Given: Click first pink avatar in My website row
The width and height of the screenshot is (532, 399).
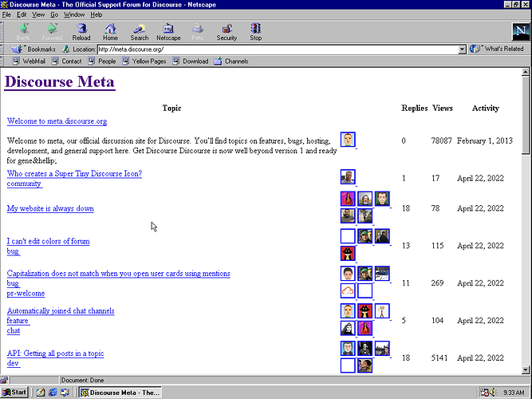Looking at the screenshot, I should (348, 199).
